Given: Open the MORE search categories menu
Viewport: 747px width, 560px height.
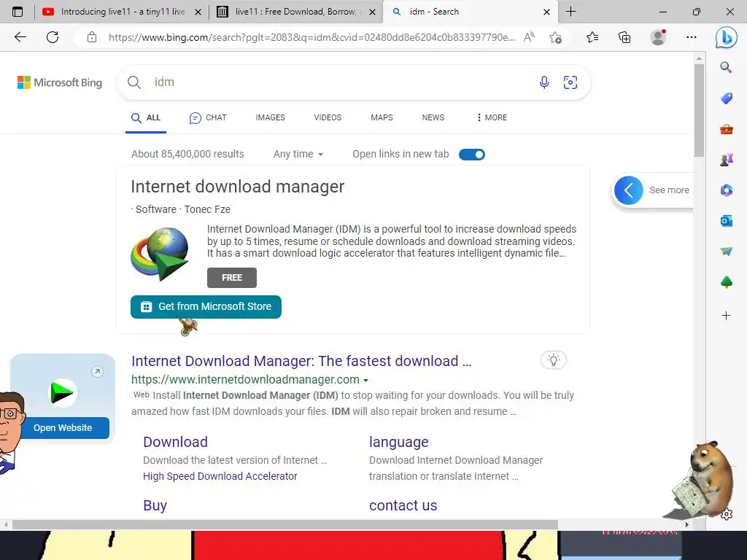Looking at the screenshot, I should pos(492,117).
